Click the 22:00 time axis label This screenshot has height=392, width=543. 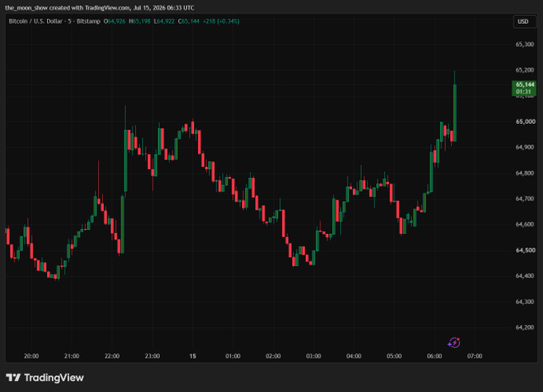[x=112, y=356]
